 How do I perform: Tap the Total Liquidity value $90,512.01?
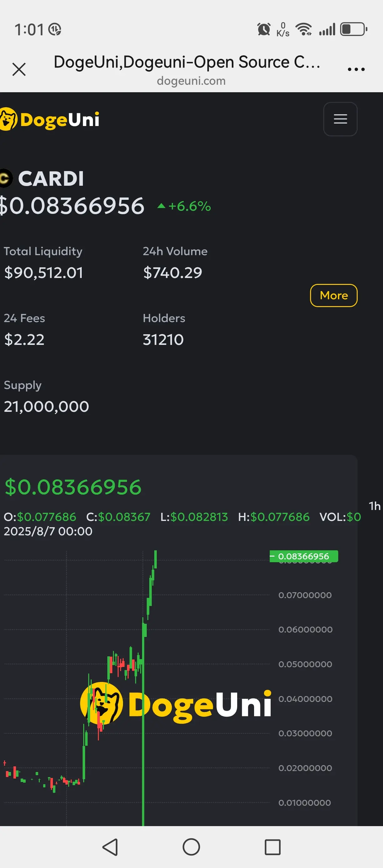(x=43, y=273)
